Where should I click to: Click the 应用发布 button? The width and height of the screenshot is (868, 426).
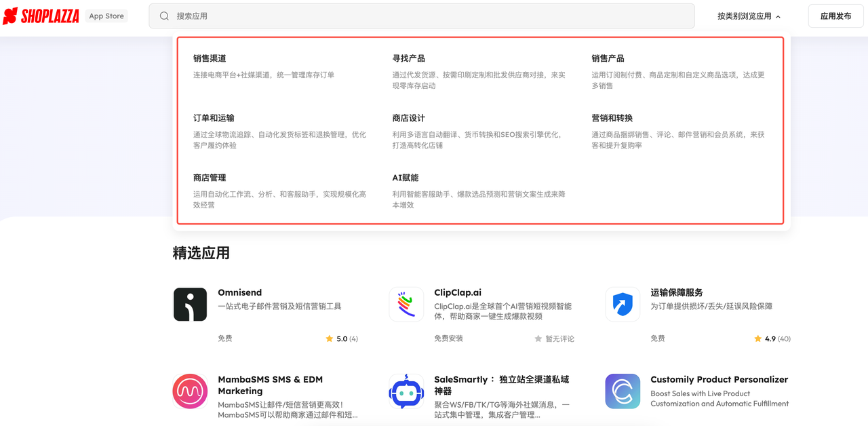click(835, 16)
